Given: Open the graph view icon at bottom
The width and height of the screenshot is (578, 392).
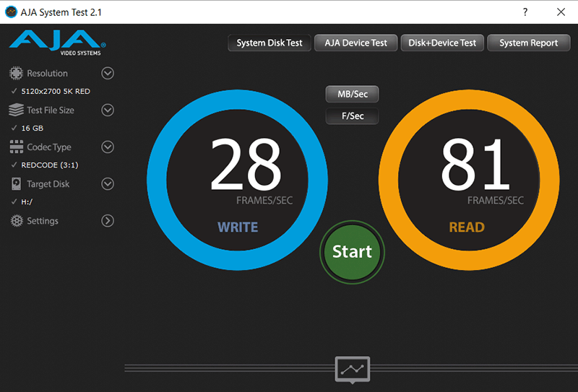Looking at the screenshot, I should tap(353, 370).
